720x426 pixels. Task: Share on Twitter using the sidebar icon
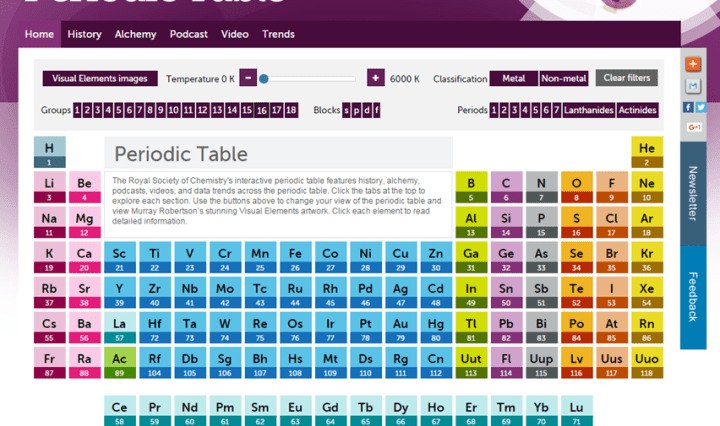tap(700, 107)
